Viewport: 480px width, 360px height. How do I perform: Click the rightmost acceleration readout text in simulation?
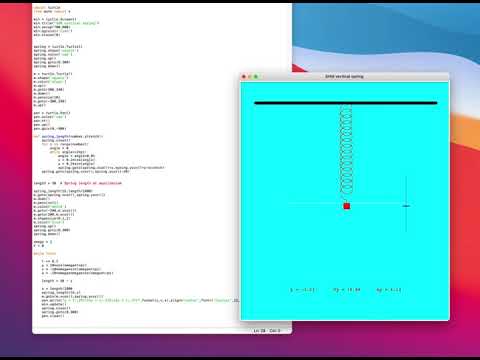pyautogui.click(x=389, y=290)
